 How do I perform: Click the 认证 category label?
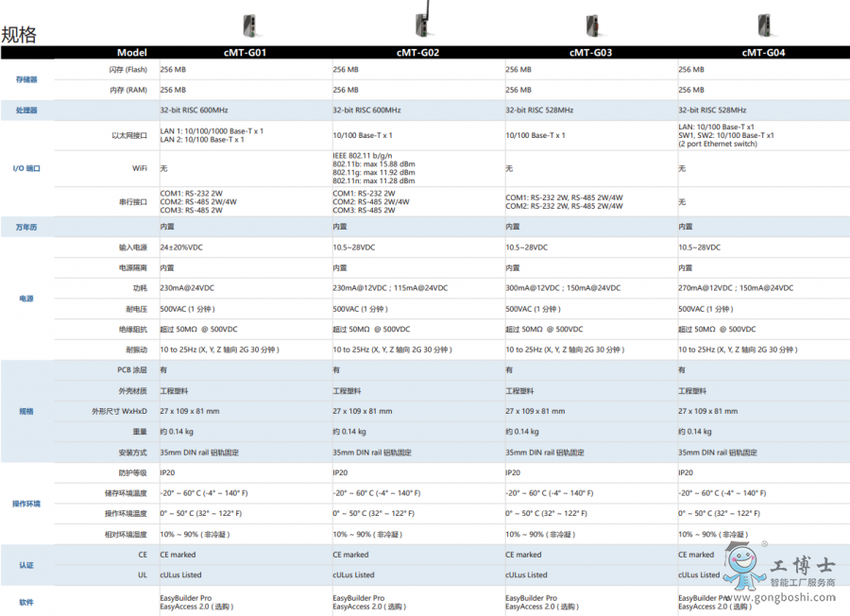coord(26,565)
